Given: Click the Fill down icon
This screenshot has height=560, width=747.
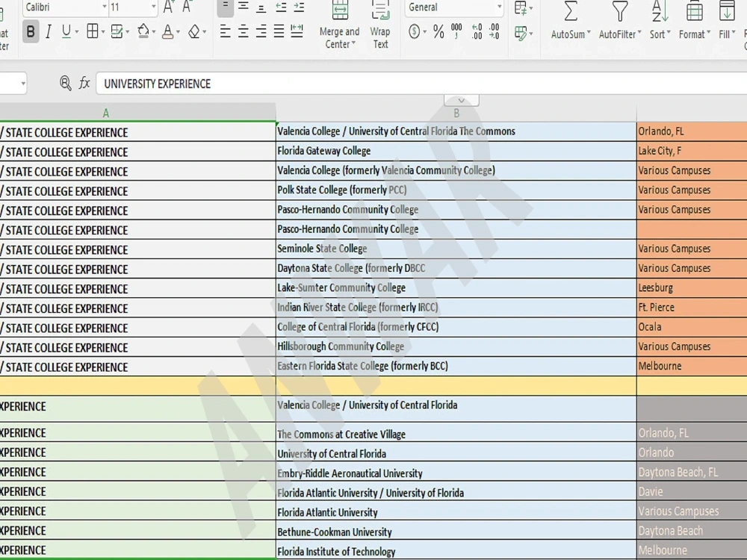Looking at the screenshot, I should click(x=727, y=10).
